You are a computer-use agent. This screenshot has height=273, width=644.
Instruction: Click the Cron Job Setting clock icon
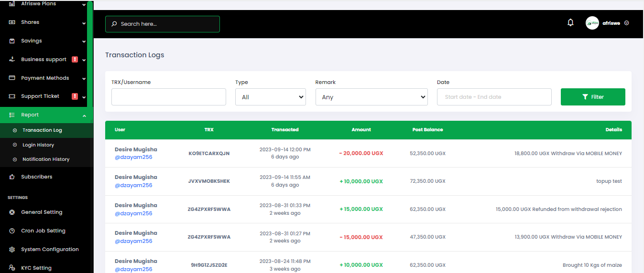[12, 231]
